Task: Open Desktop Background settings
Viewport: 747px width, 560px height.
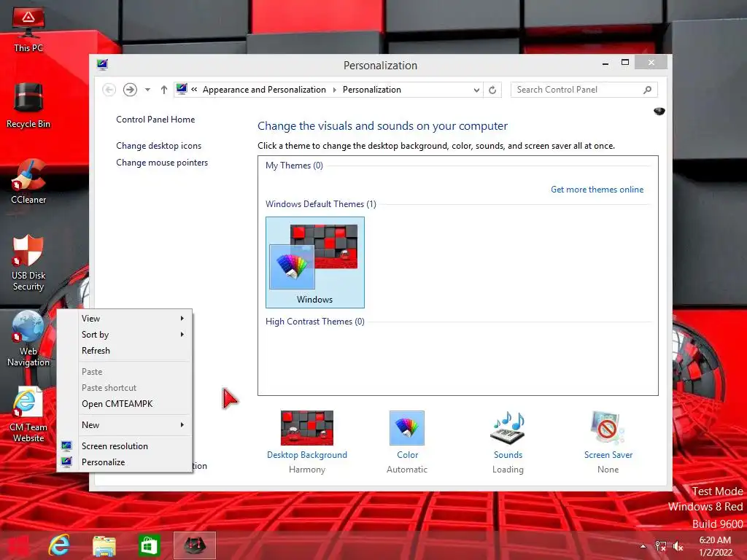Action: tap(307, 428)
